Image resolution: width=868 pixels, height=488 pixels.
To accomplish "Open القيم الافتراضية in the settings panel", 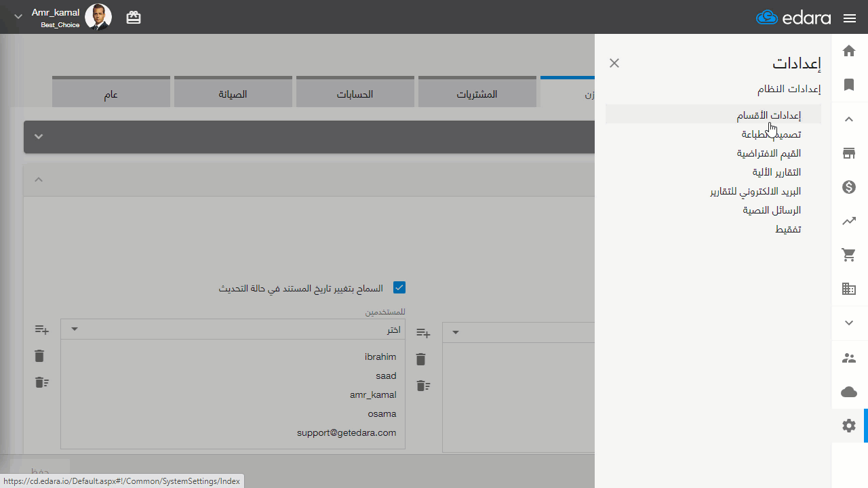I will coord(769,153).
